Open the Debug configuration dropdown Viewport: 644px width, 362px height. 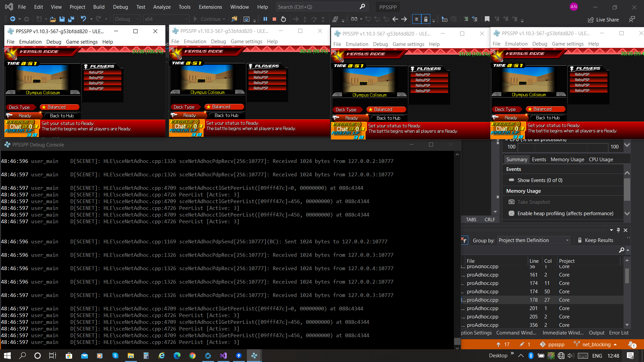[127, 19]
